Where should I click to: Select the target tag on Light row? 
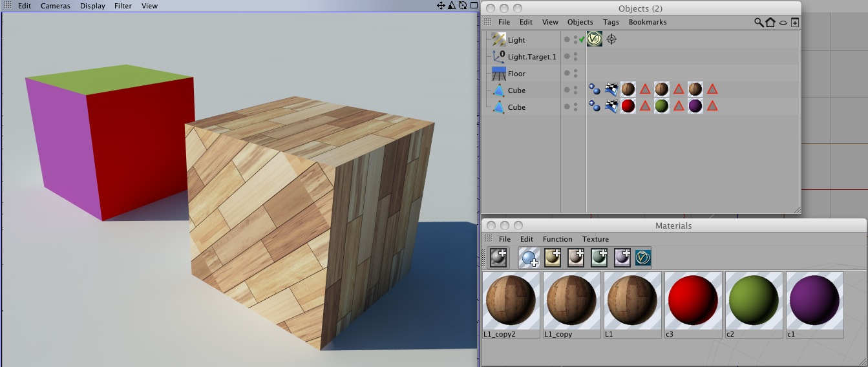611,39
